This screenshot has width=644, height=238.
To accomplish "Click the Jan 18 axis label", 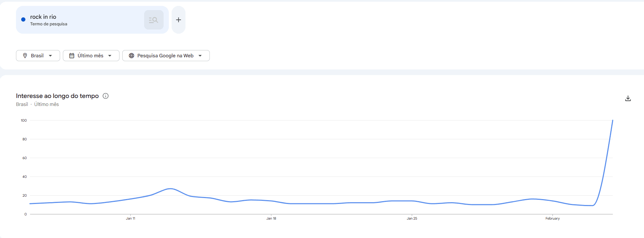I will (271, 219).
